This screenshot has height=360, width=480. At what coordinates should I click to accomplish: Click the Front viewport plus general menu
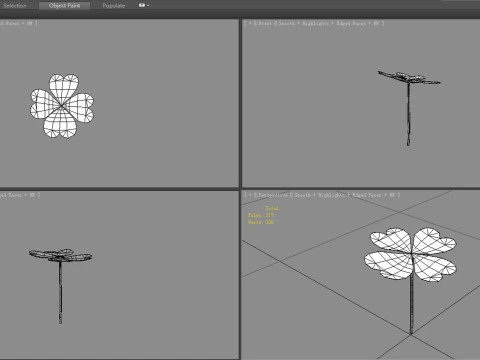pyautogui.click(x=250, y=23)
